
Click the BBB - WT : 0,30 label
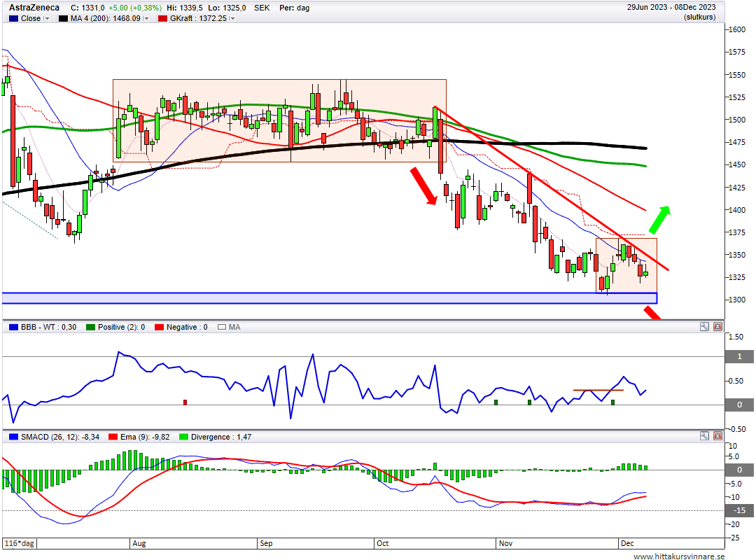pos(49,327)
